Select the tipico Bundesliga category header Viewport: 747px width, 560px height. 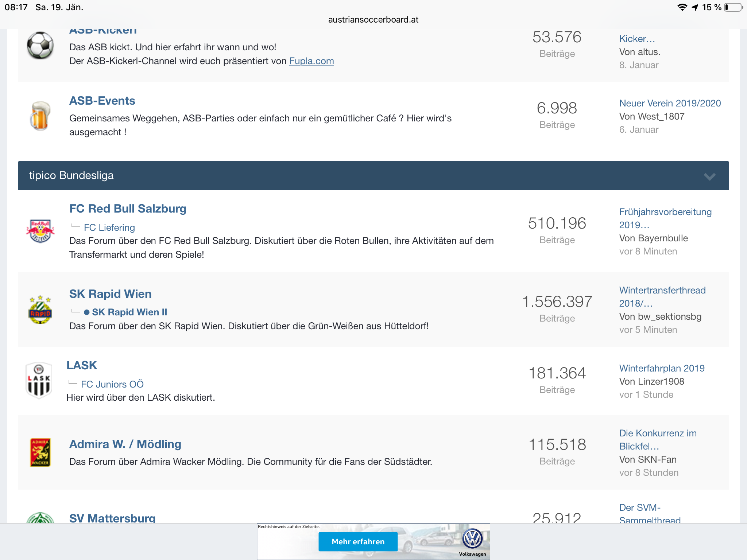click(373, 175)
